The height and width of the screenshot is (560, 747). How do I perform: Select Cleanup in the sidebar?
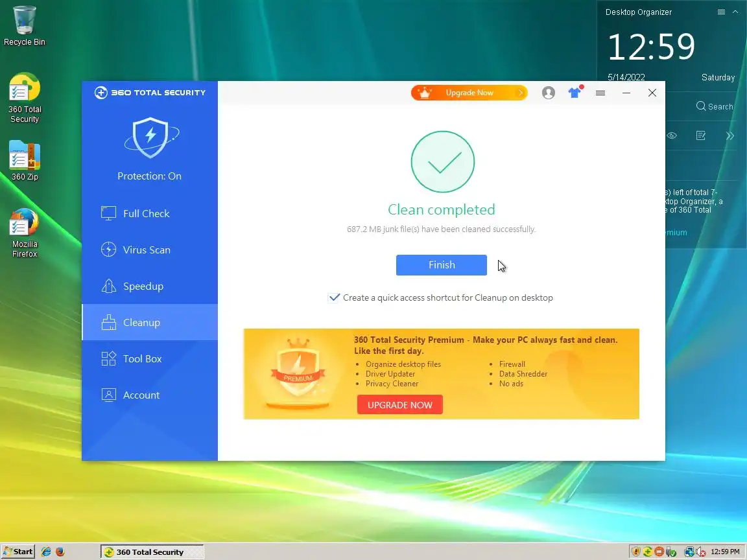[x=150, y=322]
